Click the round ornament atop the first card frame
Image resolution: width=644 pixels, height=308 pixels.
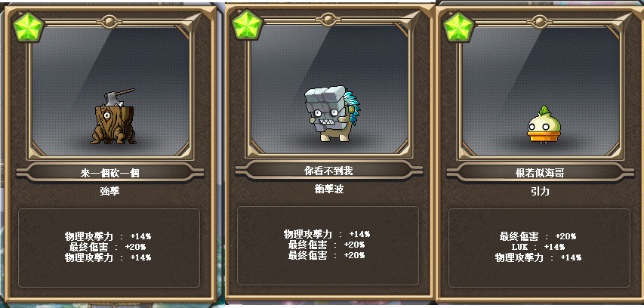[x=109, y=21]
